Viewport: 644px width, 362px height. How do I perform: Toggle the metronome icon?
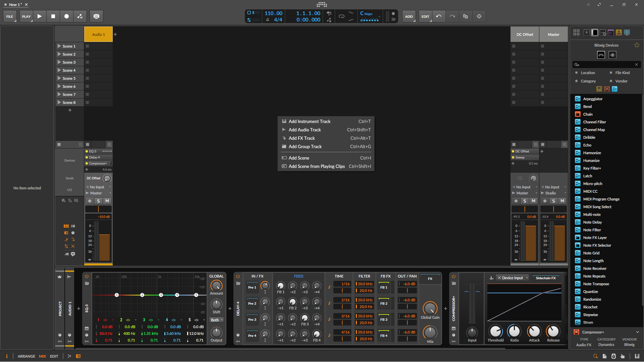click(268, 20)
